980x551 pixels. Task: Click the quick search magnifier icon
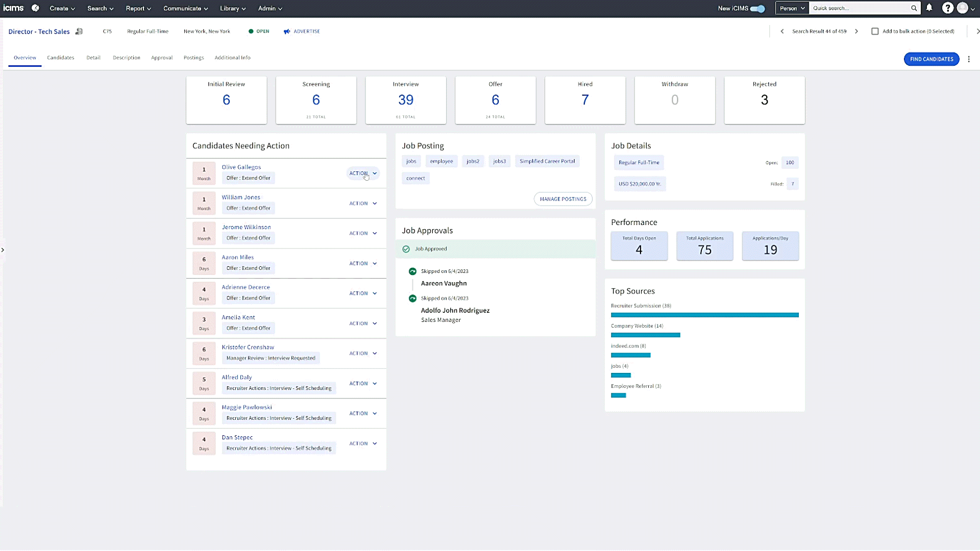pyautogui.click(x=914, y=8)
